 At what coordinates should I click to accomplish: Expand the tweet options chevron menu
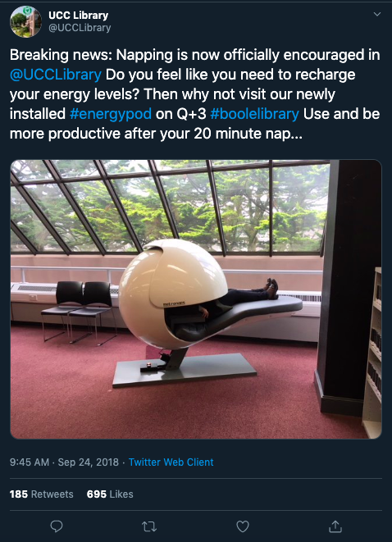377,14
